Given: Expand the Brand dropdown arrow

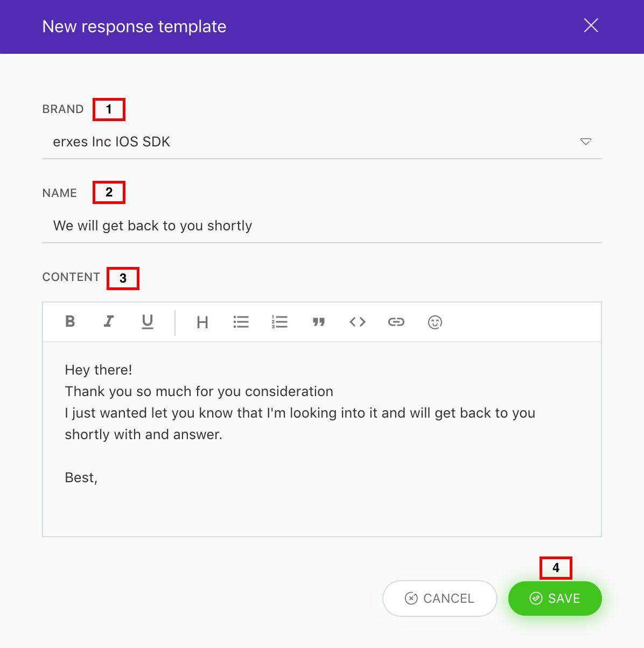Looking at the screenshot, I should pos(586,142).
